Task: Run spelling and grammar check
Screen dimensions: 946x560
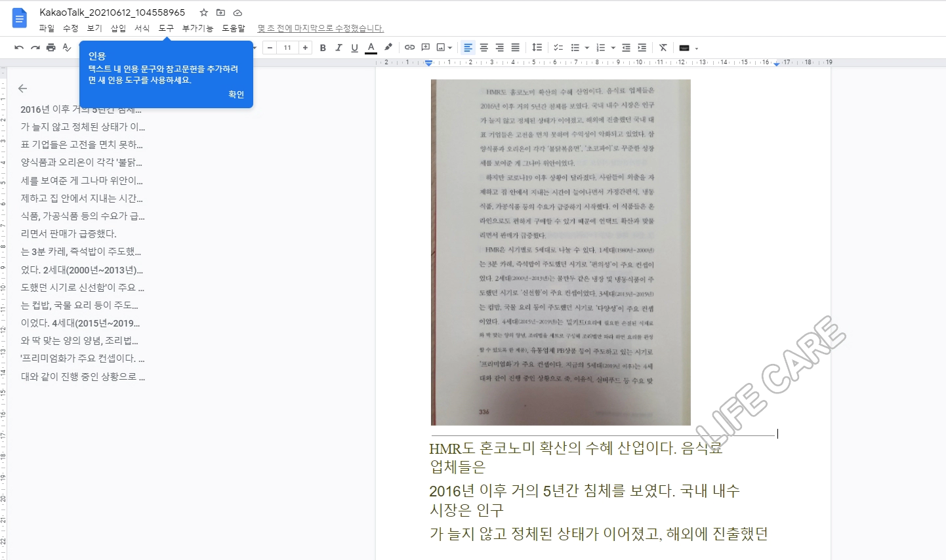Action: pyautogui.click(x=67, y=47)
